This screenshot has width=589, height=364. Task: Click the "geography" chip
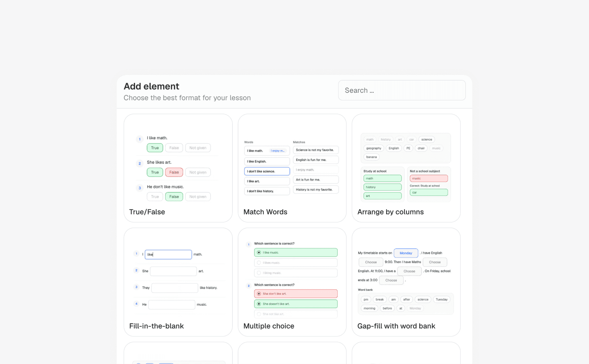pos(374,148)
